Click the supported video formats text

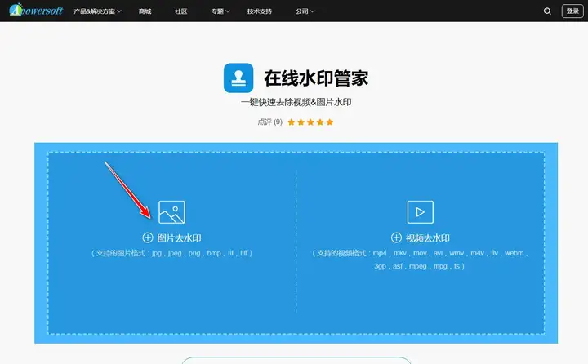pos(420,260)
